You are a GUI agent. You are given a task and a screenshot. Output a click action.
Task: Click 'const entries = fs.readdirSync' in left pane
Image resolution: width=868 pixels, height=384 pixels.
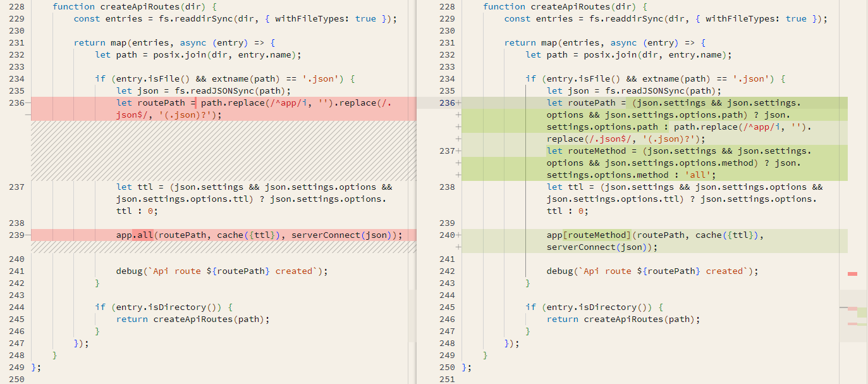point(235,18)
